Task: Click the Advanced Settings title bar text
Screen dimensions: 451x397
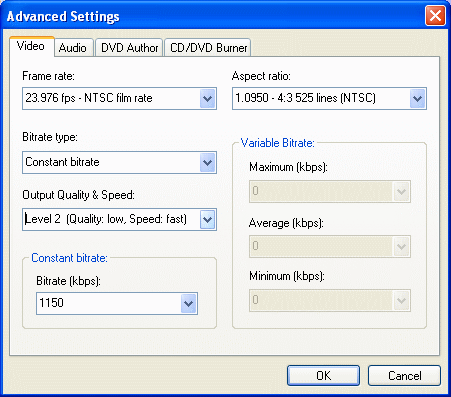Action: pyautogui.click(x=63, y=16)
